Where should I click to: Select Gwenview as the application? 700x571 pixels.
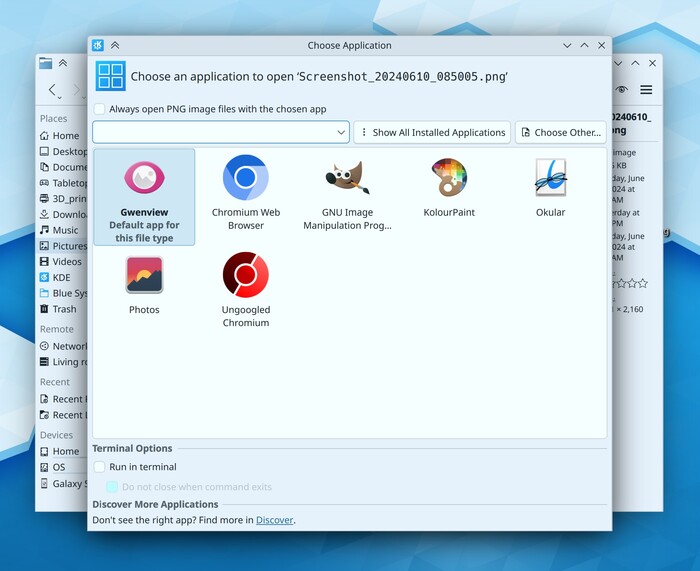coord(144,197)
